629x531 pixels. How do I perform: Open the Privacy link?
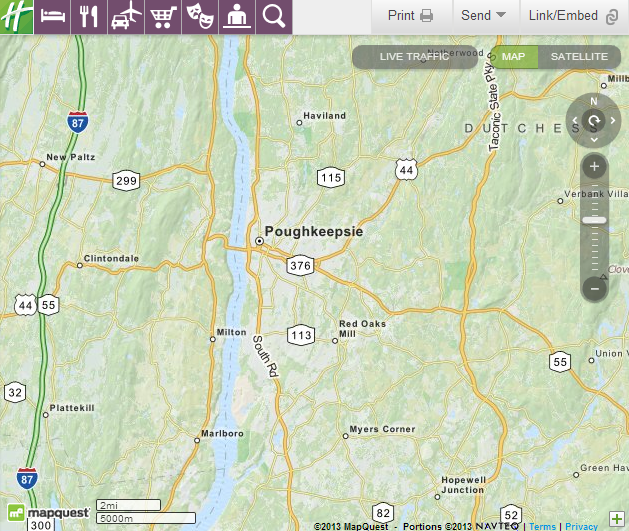click(x=581, y=526)
